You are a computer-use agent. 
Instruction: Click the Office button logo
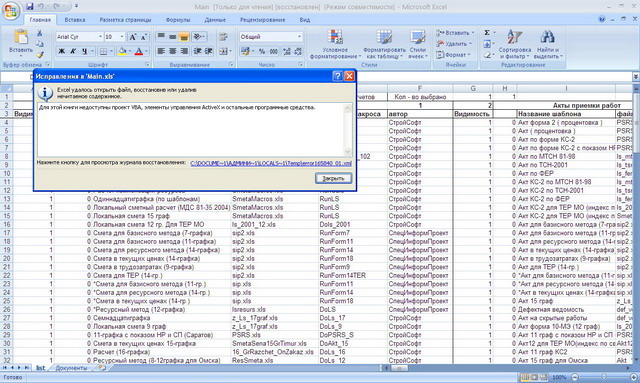[x=11, y=11]
